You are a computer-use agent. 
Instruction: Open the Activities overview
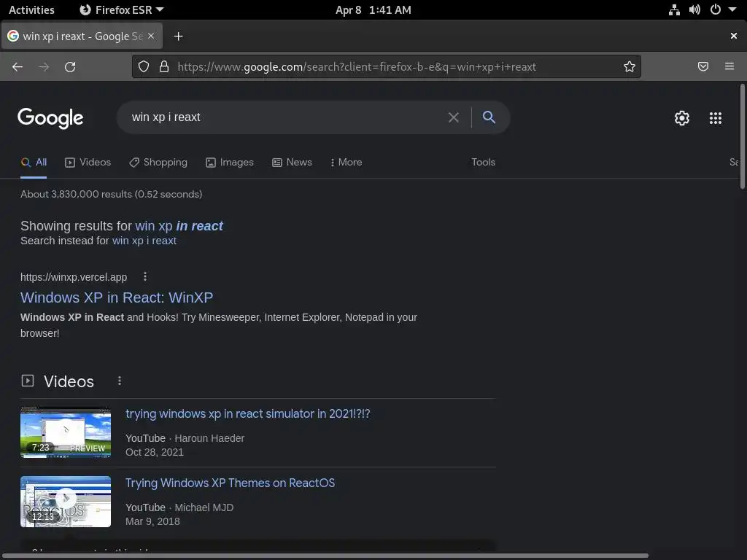point(31,10)
